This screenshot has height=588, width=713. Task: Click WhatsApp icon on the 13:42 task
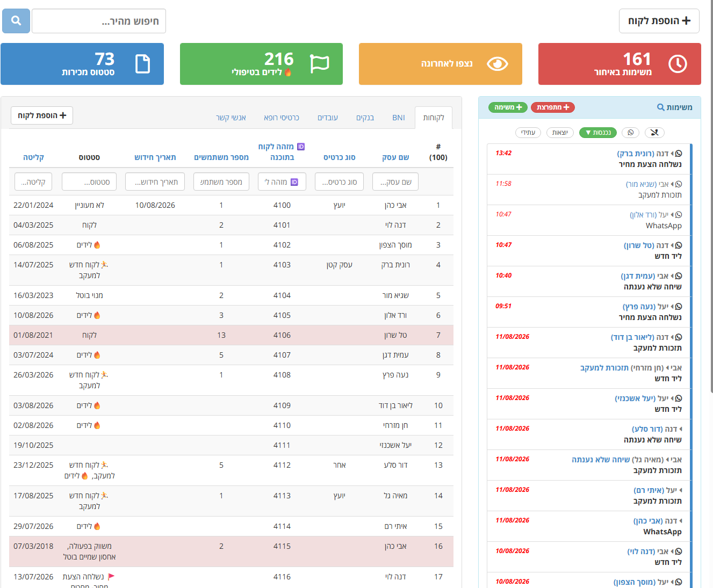pos(679,154)
